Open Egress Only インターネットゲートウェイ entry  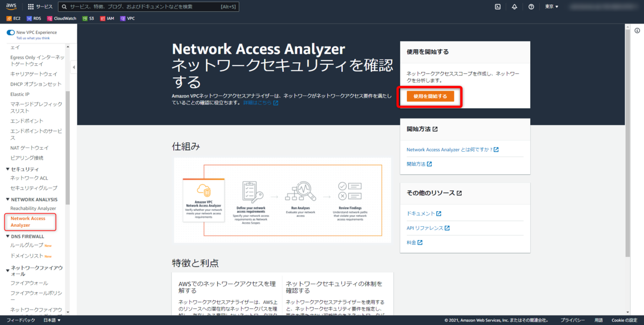(37, 60)
